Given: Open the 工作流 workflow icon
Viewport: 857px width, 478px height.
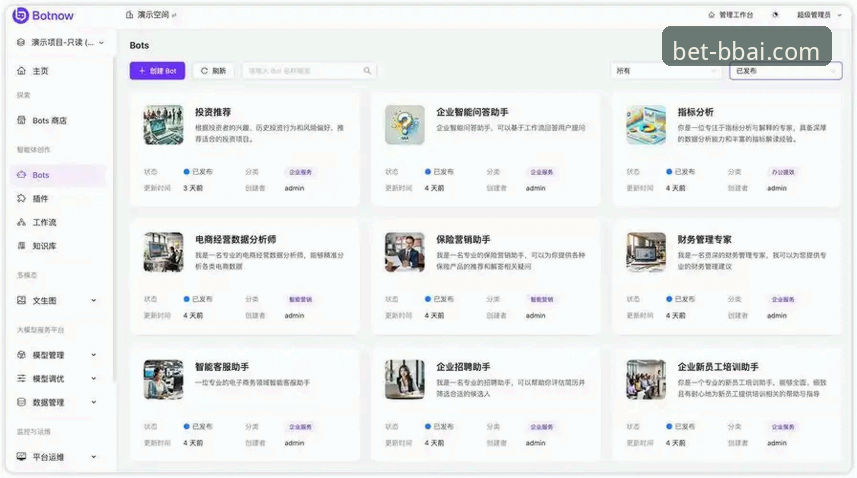Looking at the screenshot, I should point(21,222).
